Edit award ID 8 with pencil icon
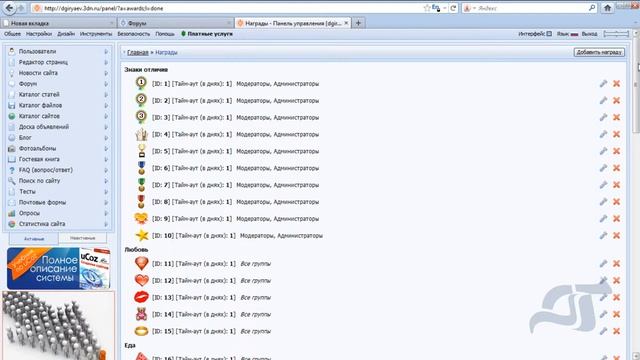 (x=603, y=202)
